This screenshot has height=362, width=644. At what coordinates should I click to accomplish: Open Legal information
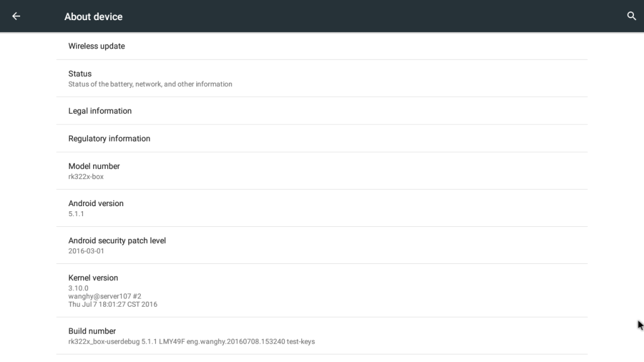pos(100,111)
